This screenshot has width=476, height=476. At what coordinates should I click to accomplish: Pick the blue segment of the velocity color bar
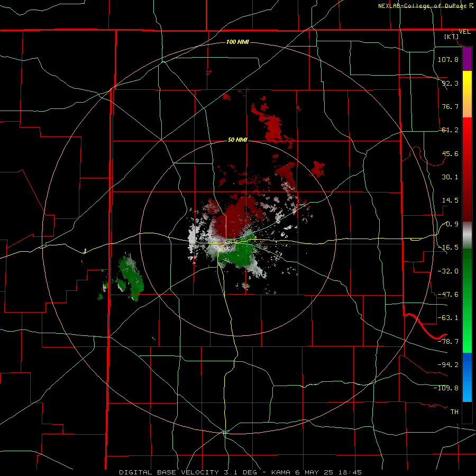coord(467,377)
